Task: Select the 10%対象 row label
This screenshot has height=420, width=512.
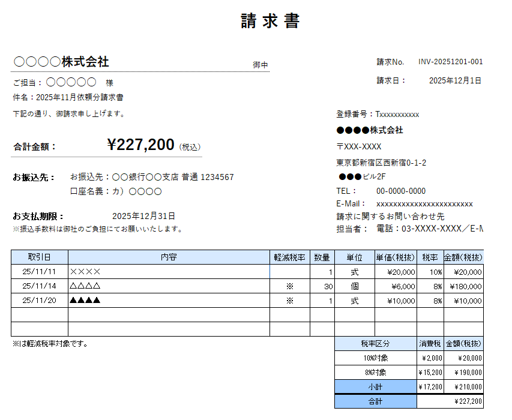Action: (376, 358)
